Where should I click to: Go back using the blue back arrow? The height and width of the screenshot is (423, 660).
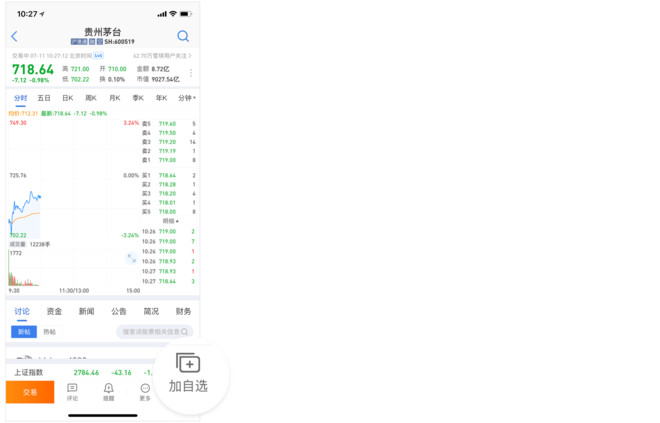tap(14, 36)
